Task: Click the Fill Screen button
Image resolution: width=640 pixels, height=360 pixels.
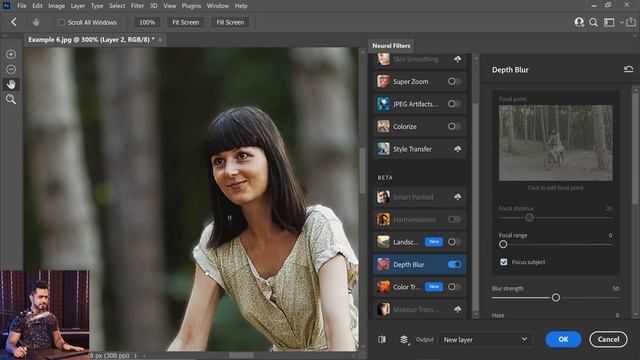Action: click(230, 22)
